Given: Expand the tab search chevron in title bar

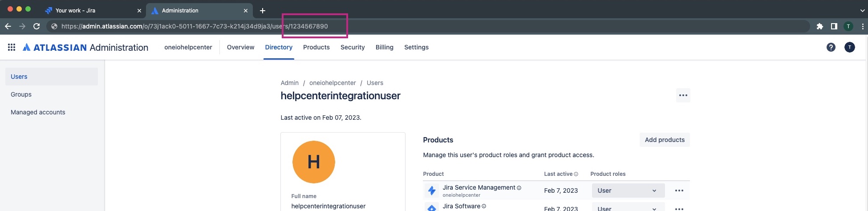Looking at the screenshot, I should 863,10.
